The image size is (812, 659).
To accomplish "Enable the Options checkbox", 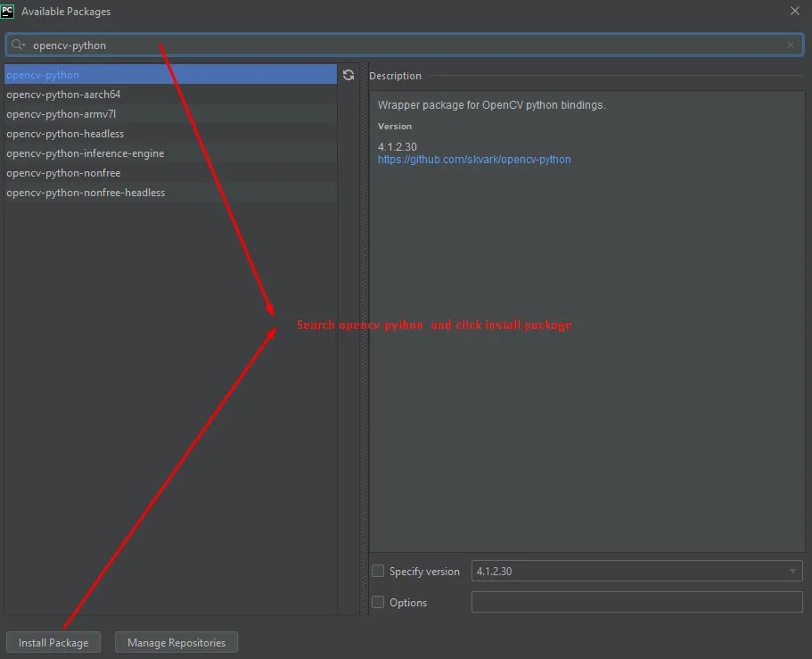I will [x=378, y=602].
